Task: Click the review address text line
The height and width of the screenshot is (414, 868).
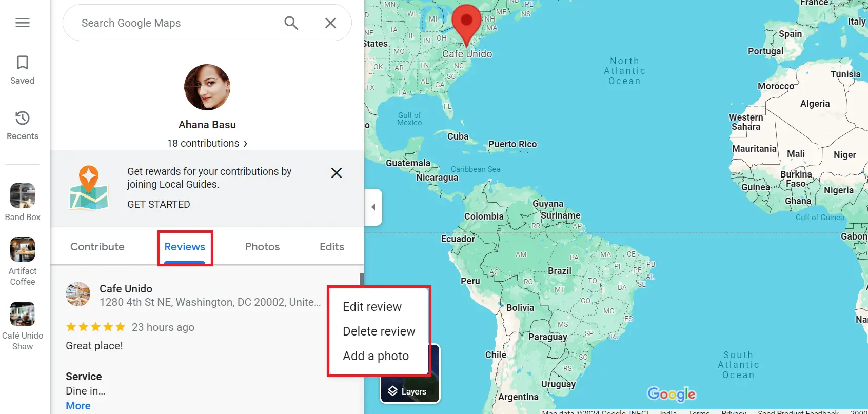Action: pos(210,302)
